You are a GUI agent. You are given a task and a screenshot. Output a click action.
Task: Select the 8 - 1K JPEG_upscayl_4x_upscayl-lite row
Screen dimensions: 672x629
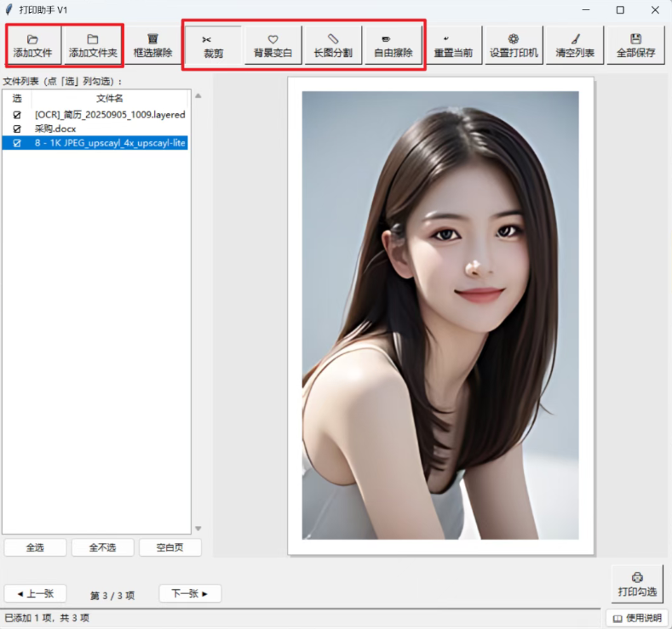[95, 143]
